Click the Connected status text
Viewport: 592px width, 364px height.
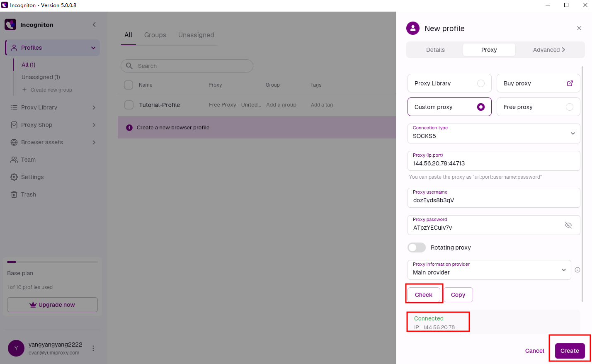(x=429, y=318)
